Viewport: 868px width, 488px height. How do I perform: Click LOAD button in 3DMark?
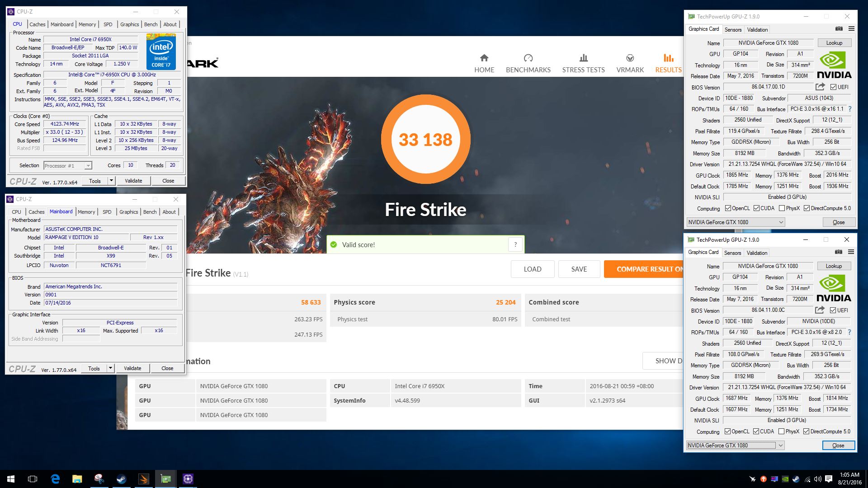tap(533, 269)
